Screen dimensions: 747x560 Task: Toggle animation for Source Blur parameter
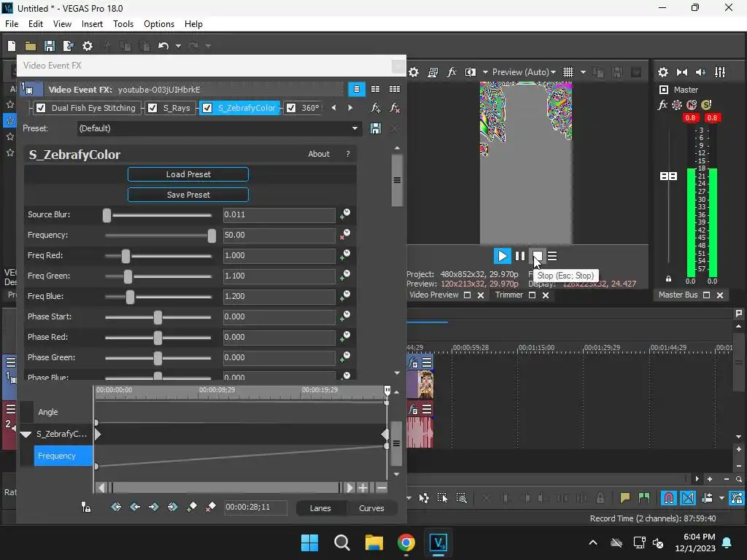coord(345,214)
